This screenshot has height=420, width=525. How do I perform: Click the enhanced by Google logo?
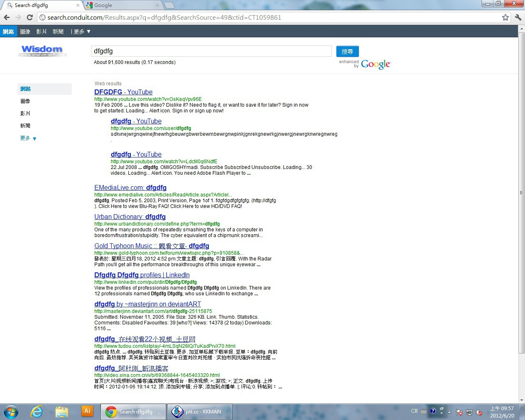(x=365, y=64)
